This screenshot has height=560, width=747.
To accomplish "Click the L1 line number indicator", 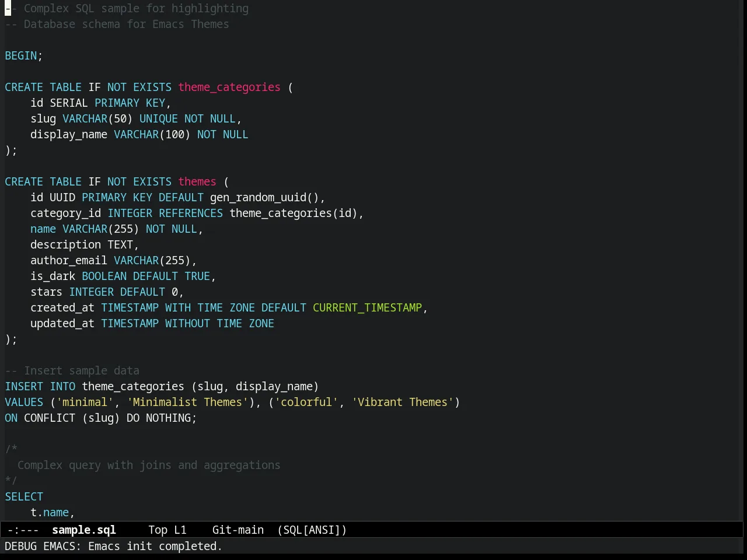I will tap(180, 530).
